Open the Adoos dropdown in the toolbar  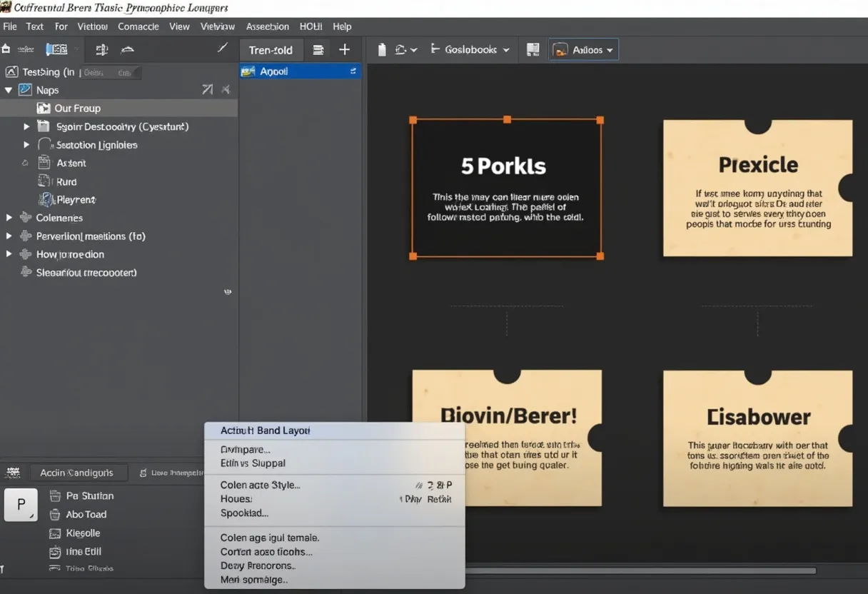(583, 50)
